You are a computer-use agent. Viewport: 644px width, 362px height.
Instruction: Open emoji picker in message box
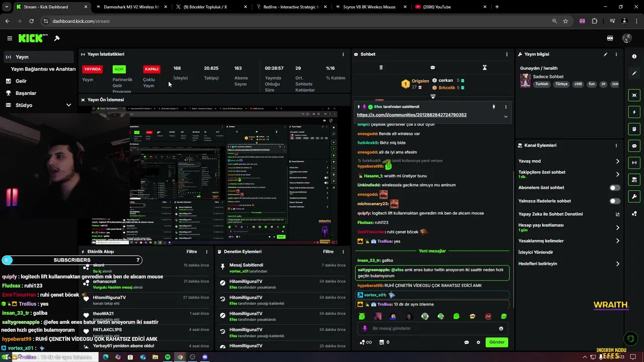click(x=501, y=328)
